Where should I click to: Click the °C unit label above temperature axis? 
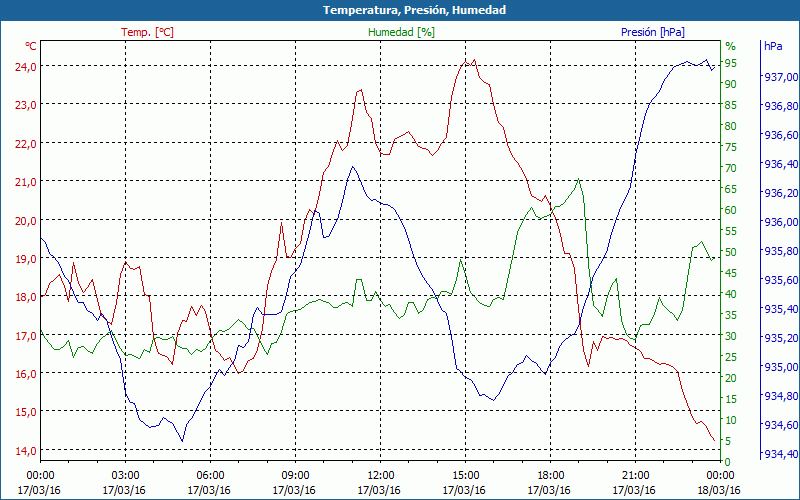(31, 46)
